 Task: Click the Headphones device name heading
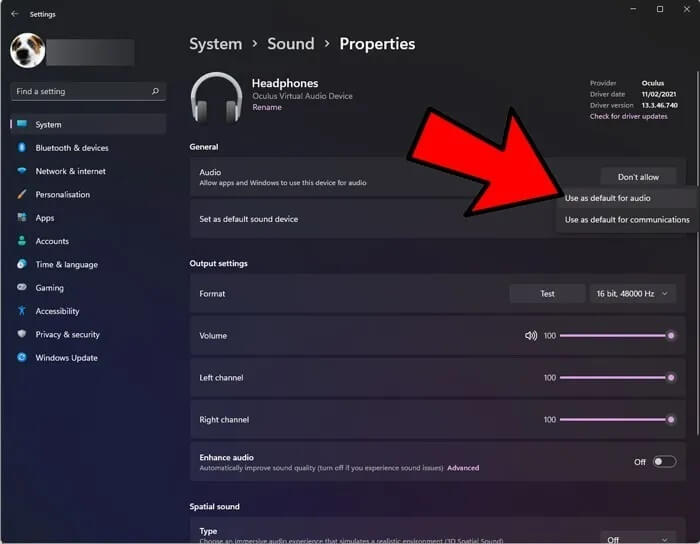285,83
